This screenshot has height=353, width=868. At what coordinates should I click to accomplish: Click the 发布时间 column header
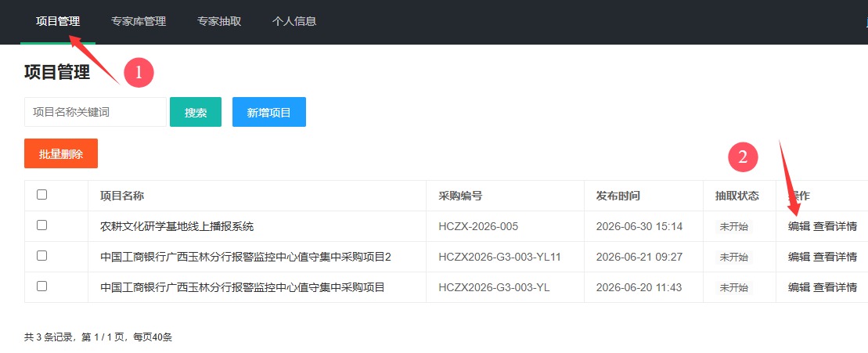(x=618, y=196)
